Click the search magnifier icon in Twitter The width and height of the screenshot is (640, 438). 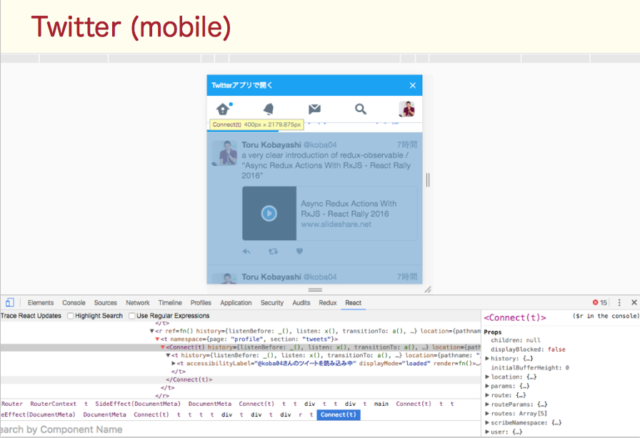360,109
